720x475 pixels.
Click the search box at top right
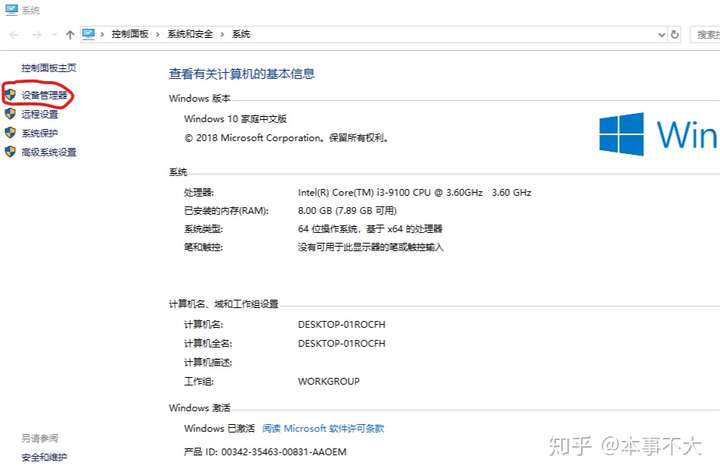pyautogui.click(x=705, y=34)
